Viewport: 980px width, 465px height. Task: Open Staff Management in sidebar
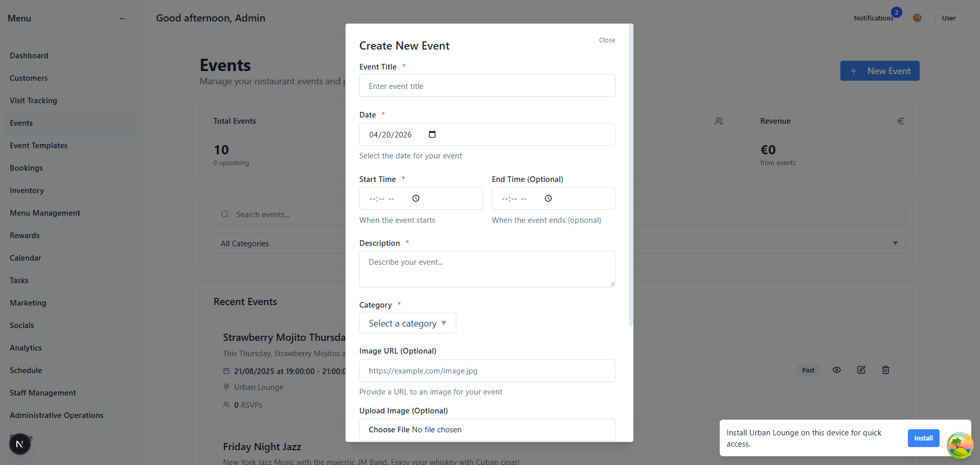43,393
